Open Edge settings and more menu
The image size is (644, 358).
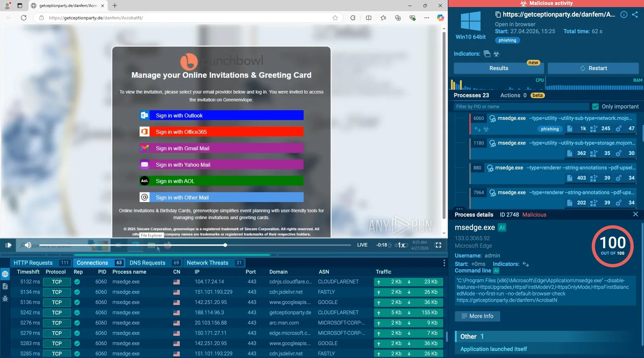pyautogui.click(x=427, y=18)
